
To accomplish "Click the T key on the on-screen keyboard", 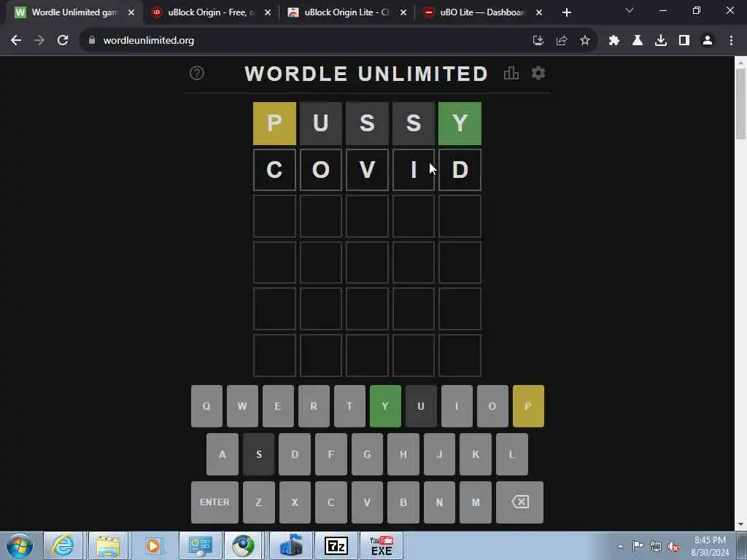I will point(349,406).
